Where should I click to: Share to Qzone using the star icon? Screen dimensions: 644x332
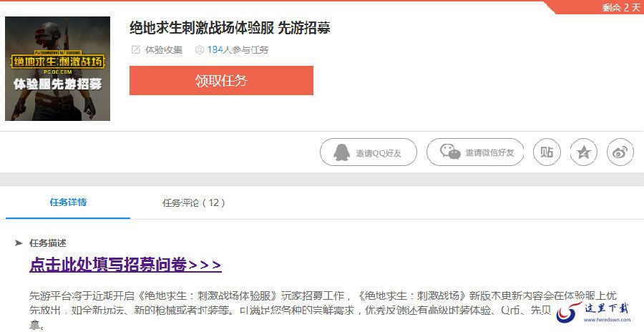pyautogui.click(x=584, y=152)
